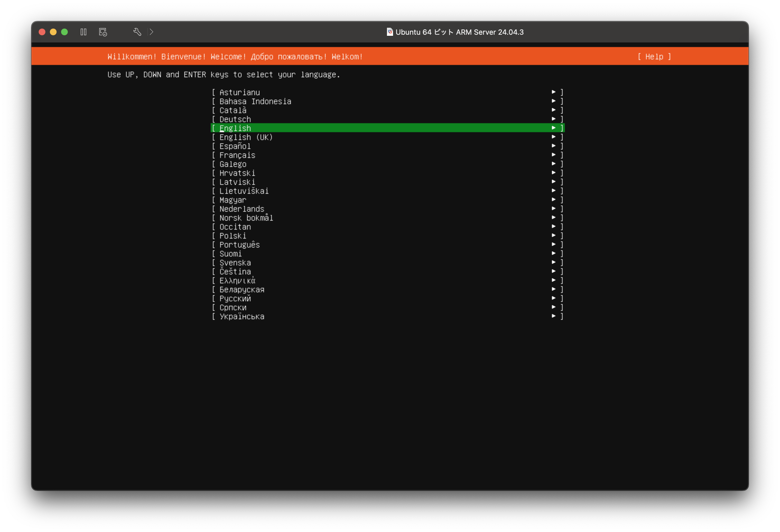This screenshot has width=780, height=532.
Task: Click the VM document icon in title
Action: tap(390, 32)
